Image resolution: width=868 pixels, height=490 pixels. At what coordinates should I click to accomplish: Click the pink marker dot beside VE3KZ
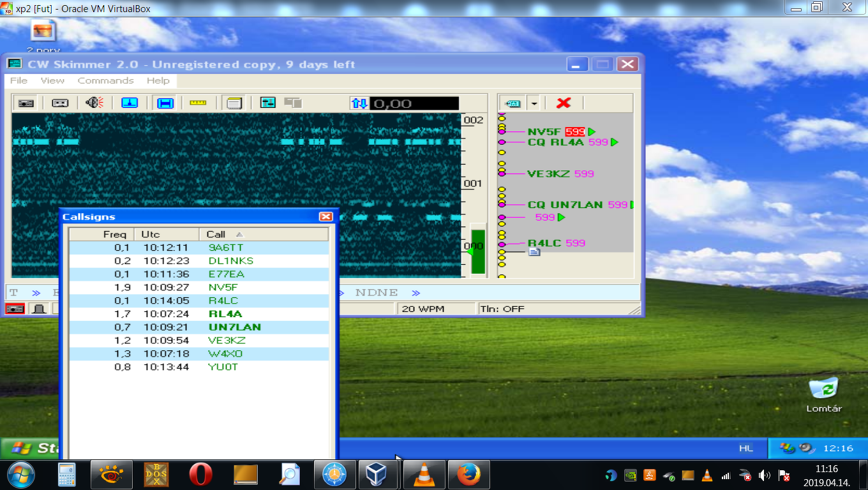pyautogui.click(x=502, y=174)
